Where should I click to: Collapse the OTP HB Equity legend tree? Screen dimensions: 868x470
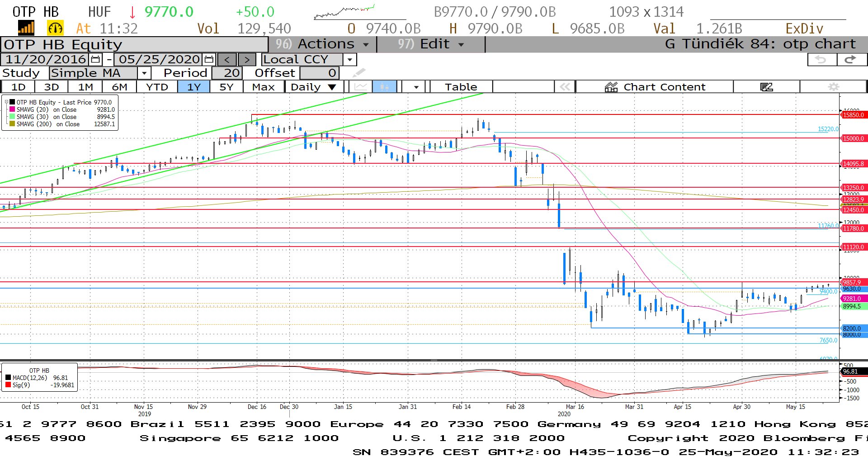pyautogui.click(x=6, y=102)
